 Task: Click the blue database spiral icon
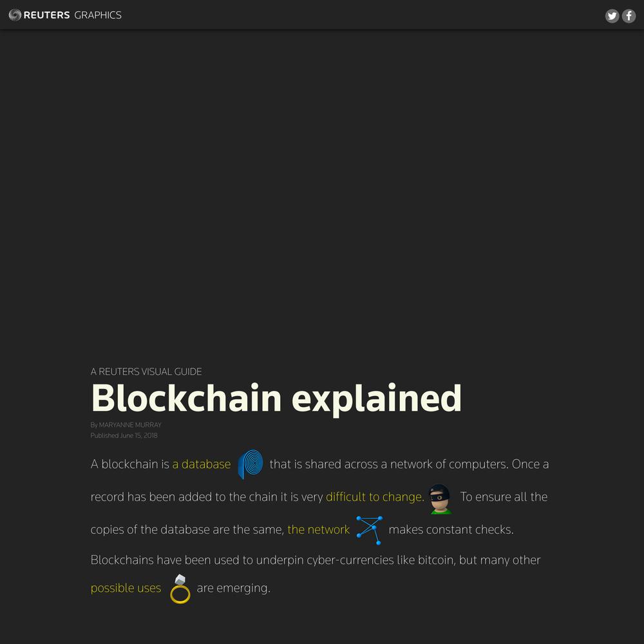251,464
